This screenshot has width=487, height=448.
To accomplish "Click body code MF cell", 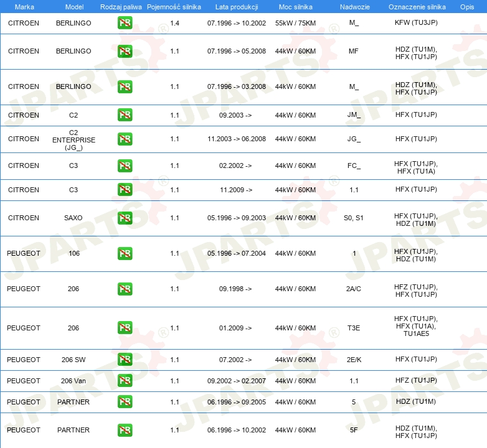I will tap(354, 51).
